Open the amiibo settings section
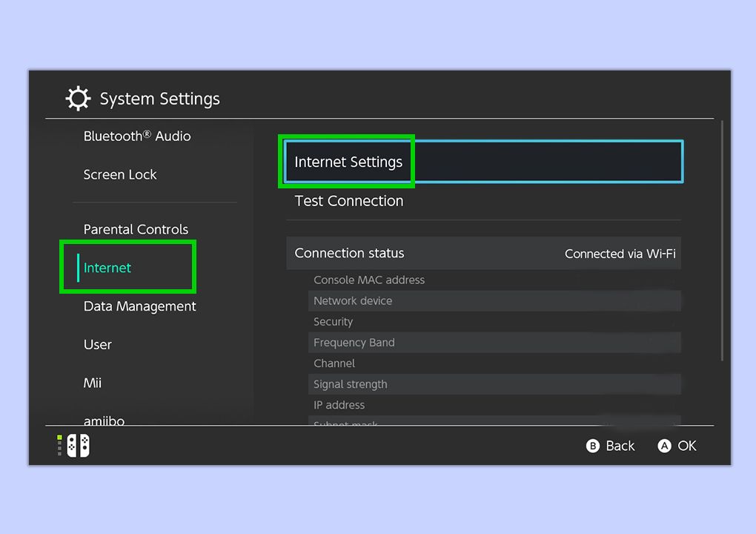Viewport: 756px width, 534px height. coord(104,419)
